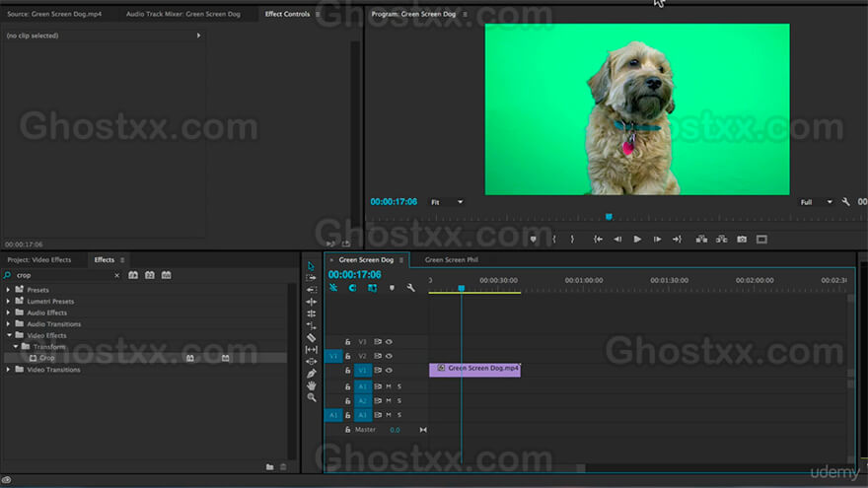Toggle the V3 track lock
Image resolution: width=868 pixels, height=488 pixels.
coord(347,342)
